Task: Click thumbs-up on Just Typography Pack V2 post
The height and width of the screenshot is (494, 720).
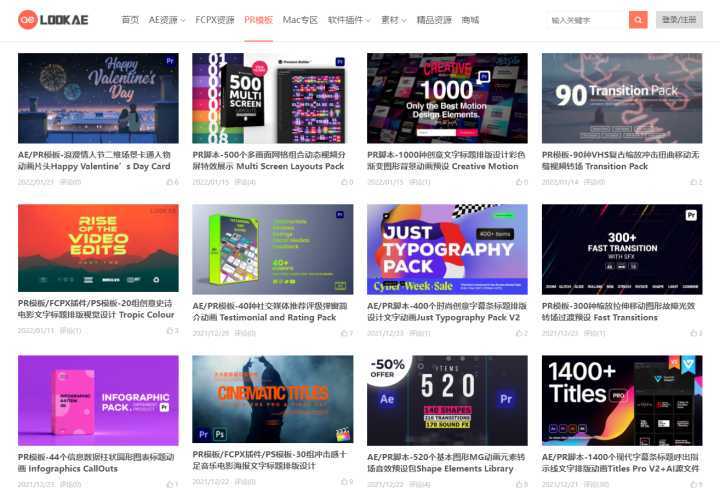Action: tap(519, 333)
